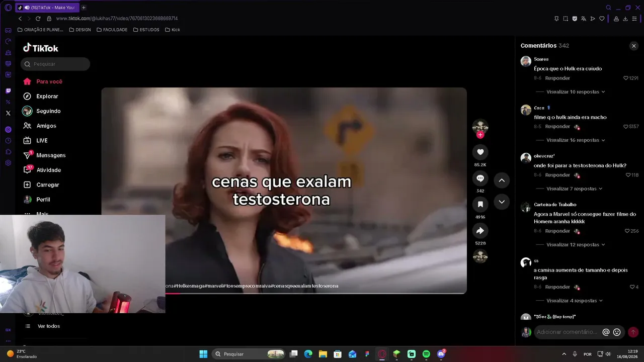Open the page translate icon in the address bar
This screenshot has width=644, height=362.
tap(584, 19)
